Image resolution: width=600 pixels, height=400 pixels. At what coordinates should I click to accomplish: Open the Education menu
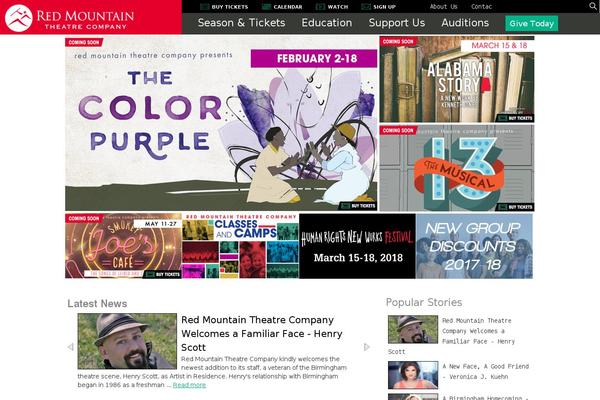tap(327, 23)
